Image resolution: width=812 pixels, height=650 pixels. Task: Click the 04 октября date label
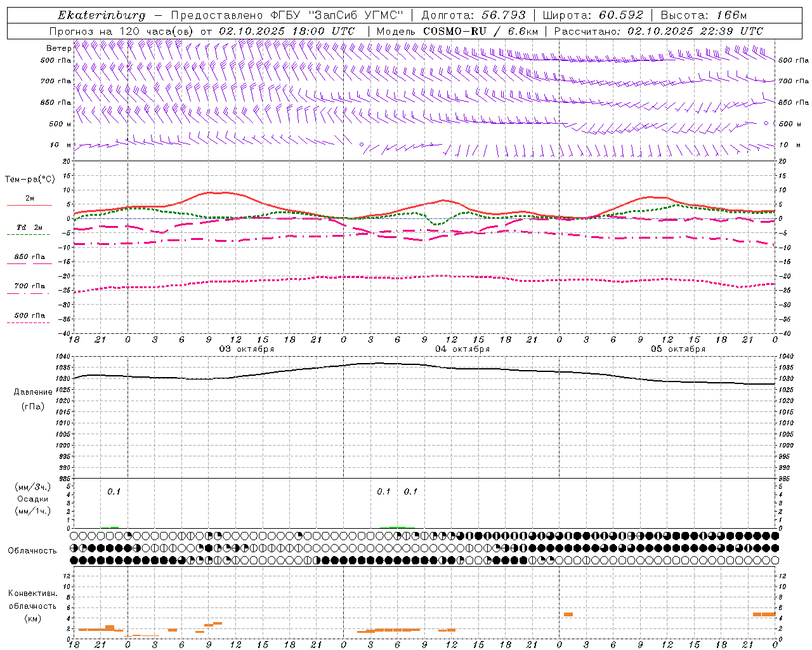[462, 349]
